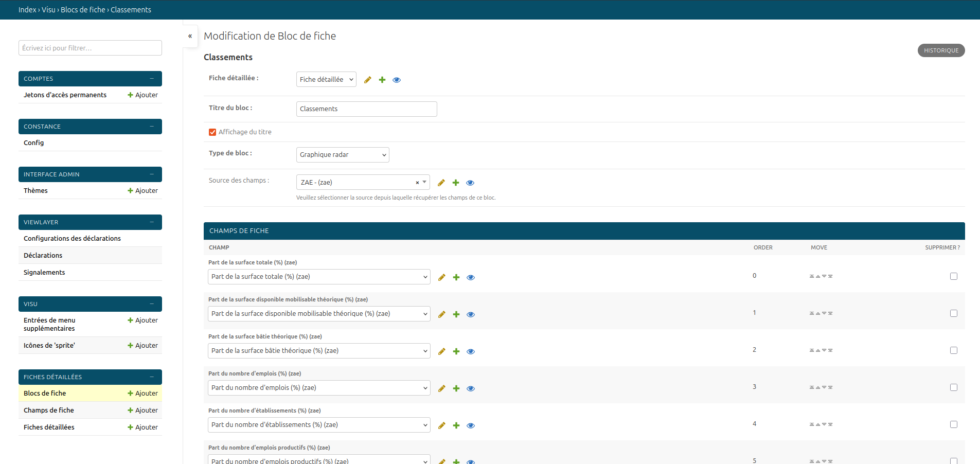Add a new Fiche détaillée with plus icon
Image resolution: width=980 pixels, height=464 pixels.
[x=382, y=80]
